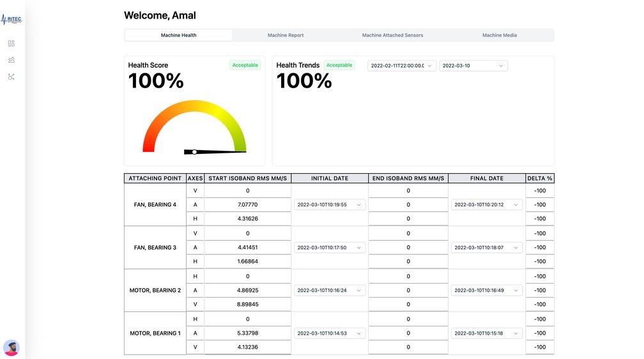Open the Machine Media tab

click(500, 35)
